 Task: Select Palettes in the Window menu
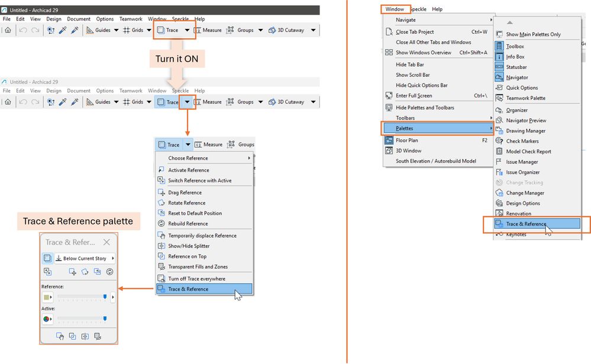click(x=438, y=128)
